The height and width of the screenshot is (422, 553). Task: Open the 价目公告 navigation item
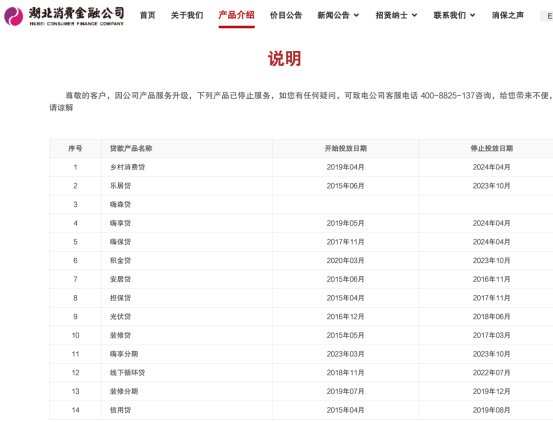286,15
